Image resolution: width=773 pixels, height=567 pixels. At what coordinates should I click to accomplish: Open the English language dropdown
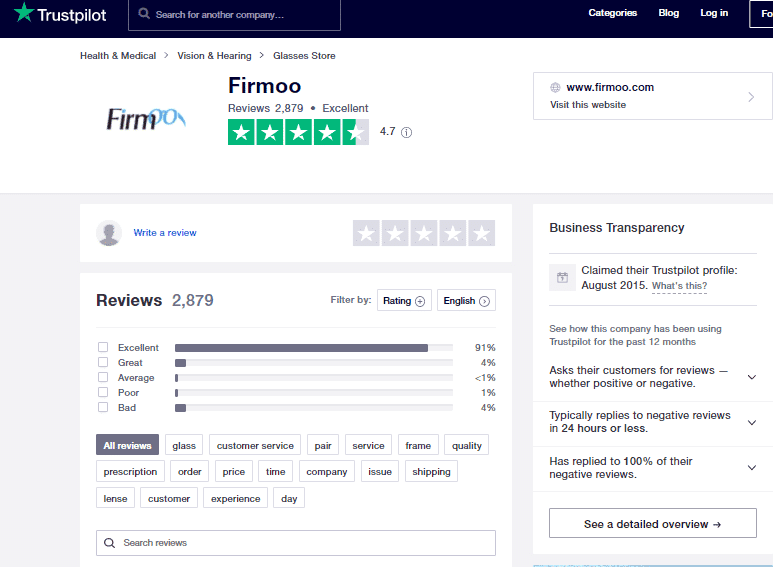point(466,301)
